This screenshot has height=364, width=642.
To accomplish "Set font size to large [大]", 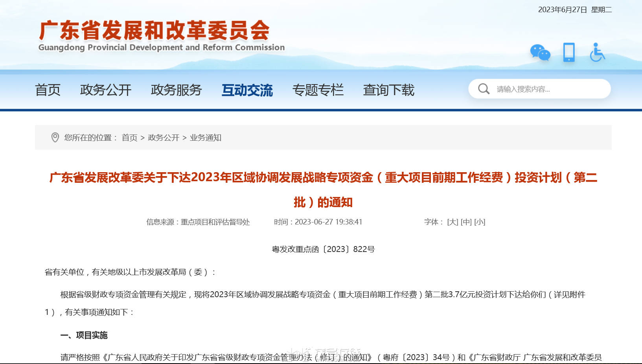I will pos(453,222).
